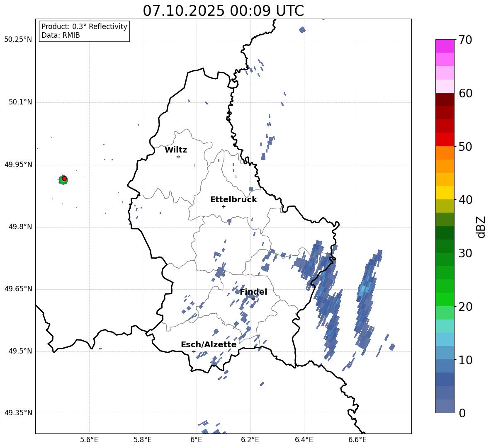Click the light blue echo core near 6.6°E
Screen dimensions: 491x448
click(364, 289)
